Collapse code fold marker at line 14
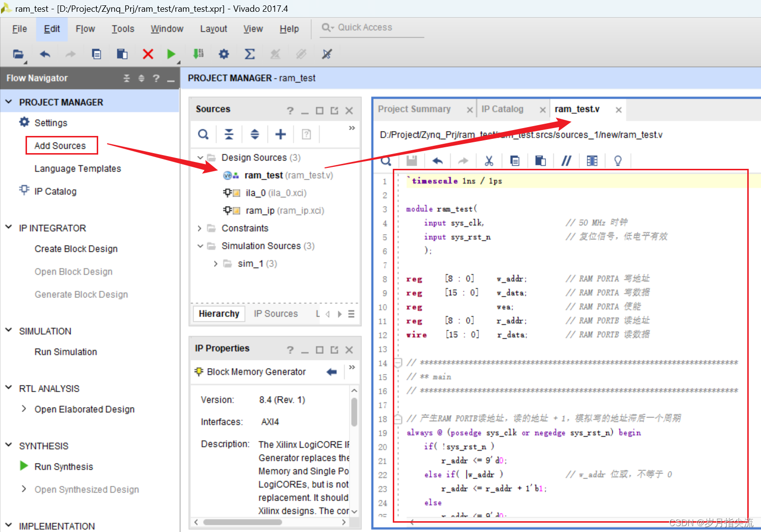Screen dimensions: 761x532 click(398, 363)
